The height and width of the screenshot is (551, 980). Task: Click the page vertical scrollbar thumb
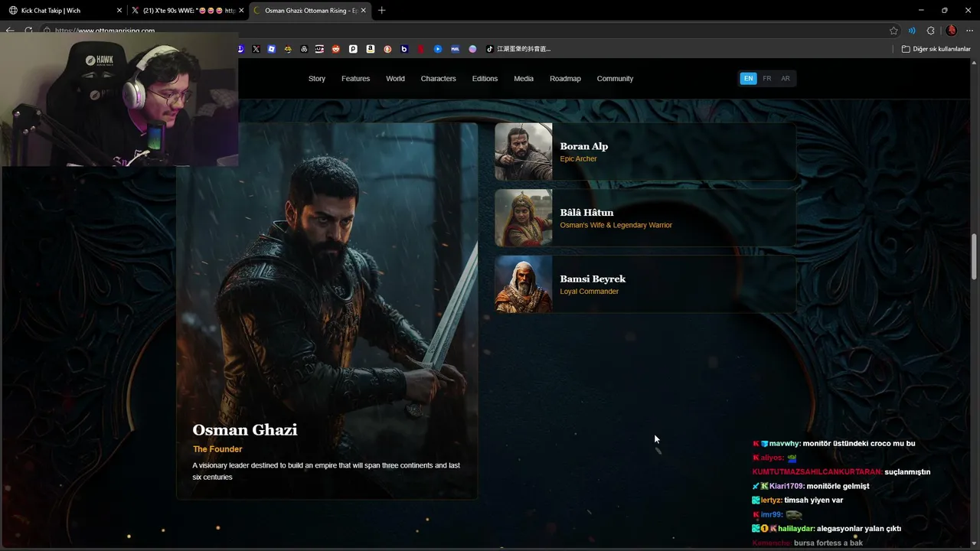click(x=975, y=256)
